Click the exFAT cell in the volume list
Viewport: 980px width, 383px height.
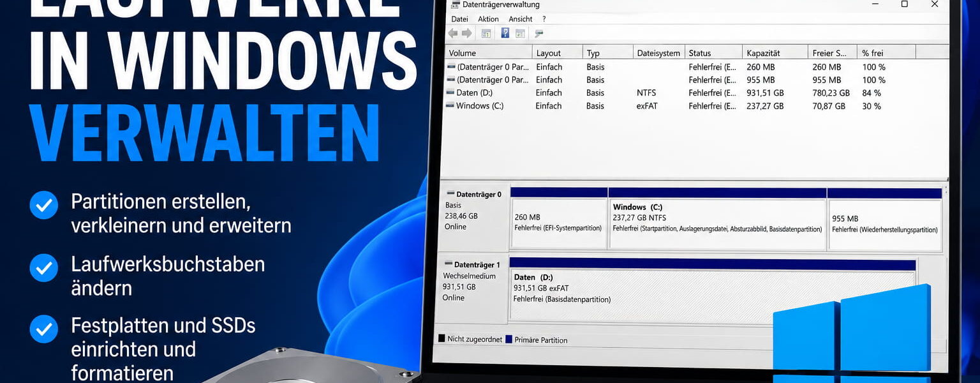648,106
